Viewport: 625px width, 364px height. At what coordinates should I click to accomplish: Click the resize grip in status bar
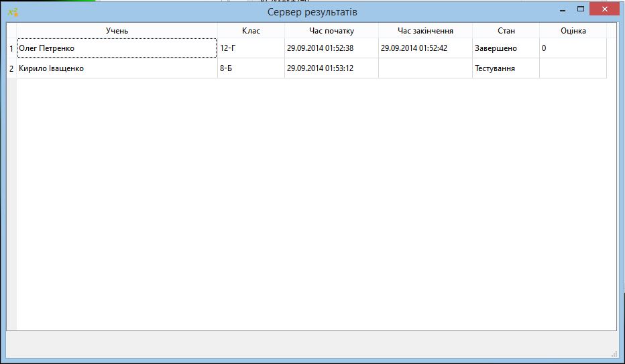(x=614, y=354)
